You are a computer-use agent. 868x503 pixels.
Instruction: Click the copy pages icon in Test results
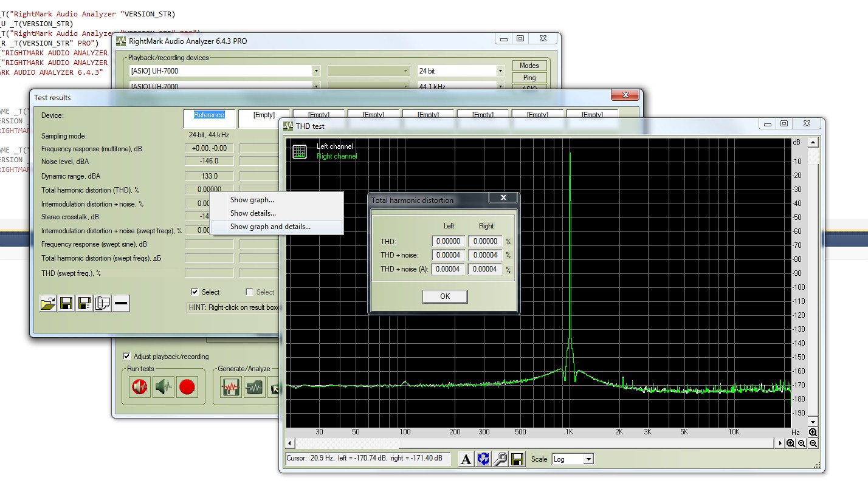[x=103, y=304]
